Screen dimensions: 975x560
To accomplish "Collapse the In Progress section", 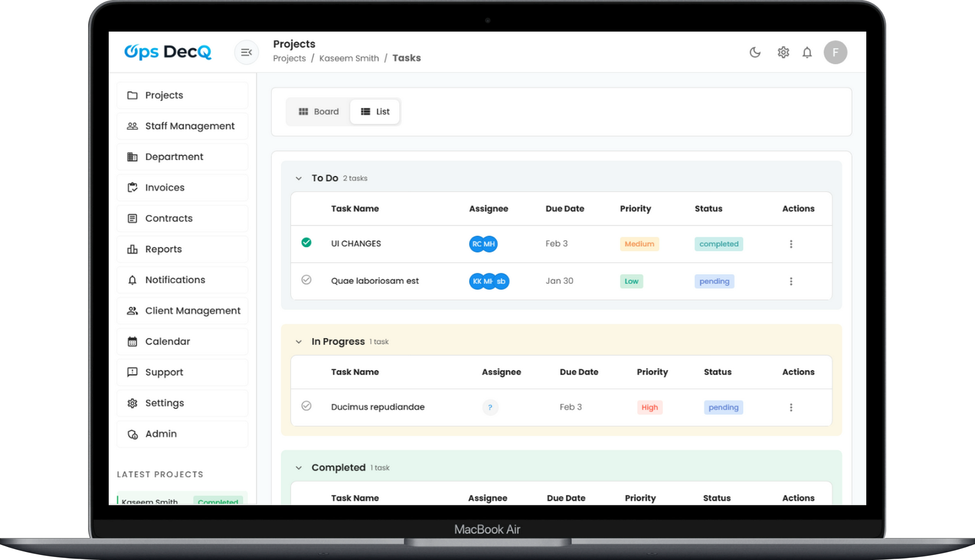I will (299, 342).
